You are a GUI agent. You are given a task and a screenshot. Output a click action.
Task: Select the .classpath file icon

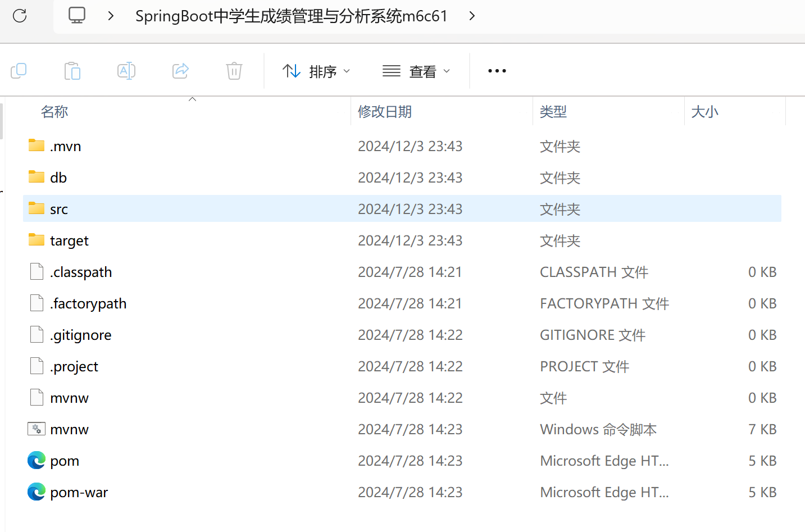click(37, 271)
